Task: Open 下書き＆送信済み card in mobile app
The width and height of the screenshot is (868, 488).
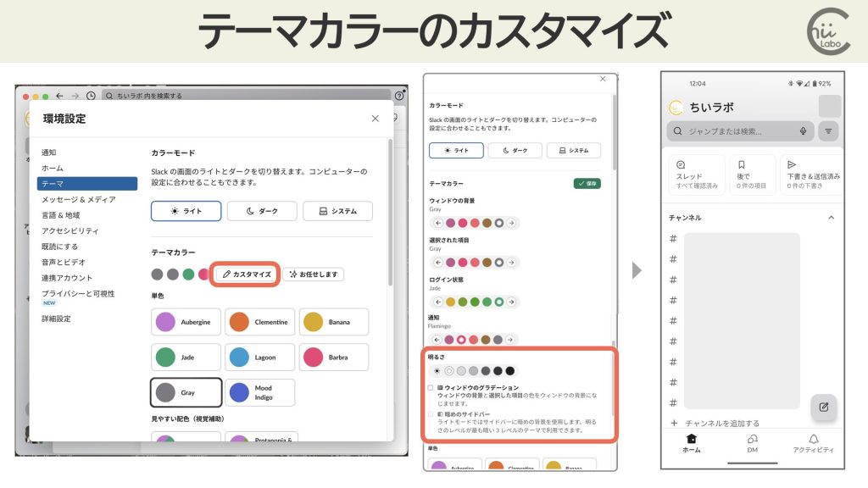Action: click(x=813, y=175)
